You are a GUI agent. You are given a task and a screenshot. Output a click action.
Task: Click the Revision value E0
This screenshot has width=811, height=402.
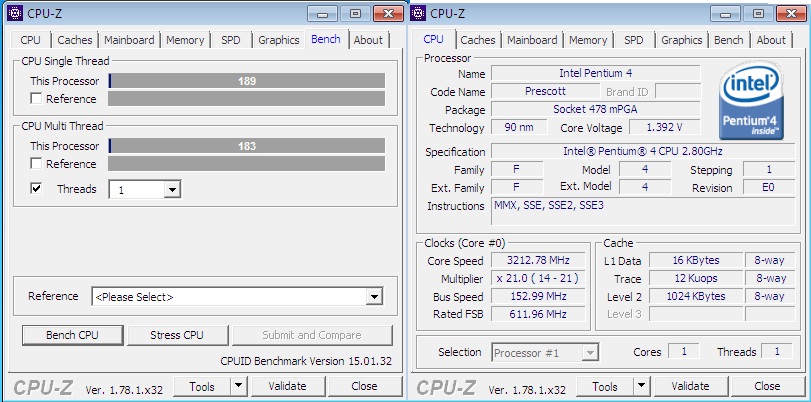click(769, 187)
